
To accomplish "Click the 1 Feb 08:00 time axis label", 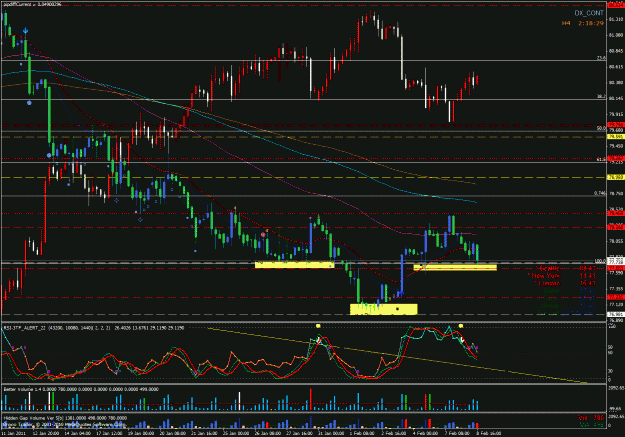I will 362,433.
